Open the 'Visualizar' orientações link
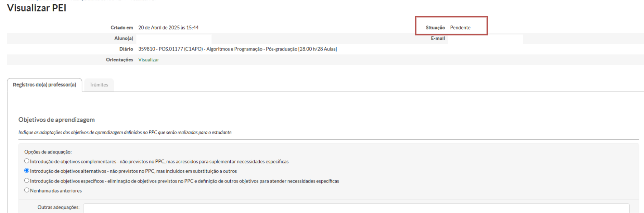The height and width of the screenshot is (213, 644). [x=149, y=60]
